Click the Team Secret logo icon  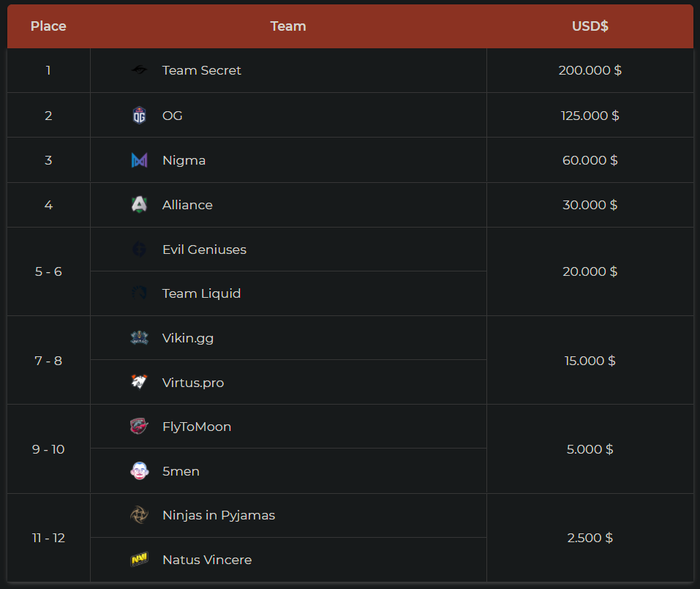(x=139, y=70)
